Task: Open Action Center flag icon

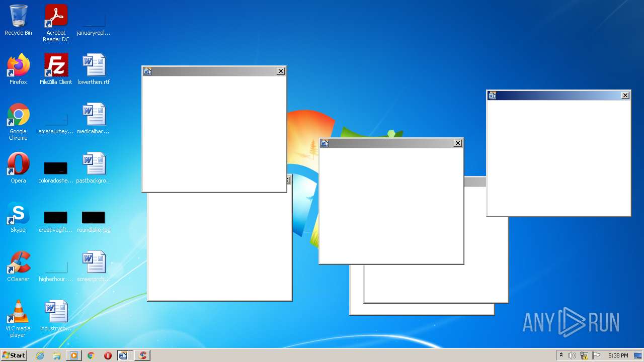Action: [x=596, y=355]
